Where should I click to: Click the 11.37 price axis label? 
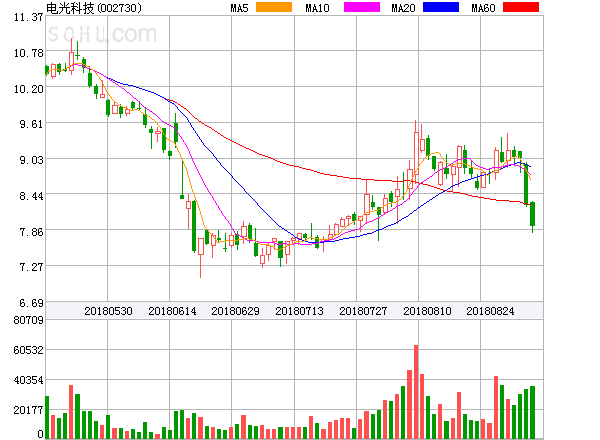(x=29, y=17)
